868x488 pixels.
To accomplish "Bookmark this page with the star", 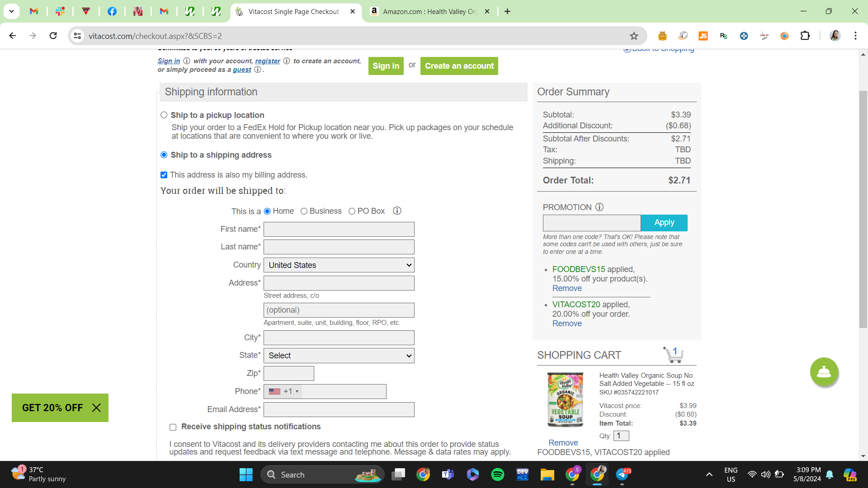I will (634, 36).
